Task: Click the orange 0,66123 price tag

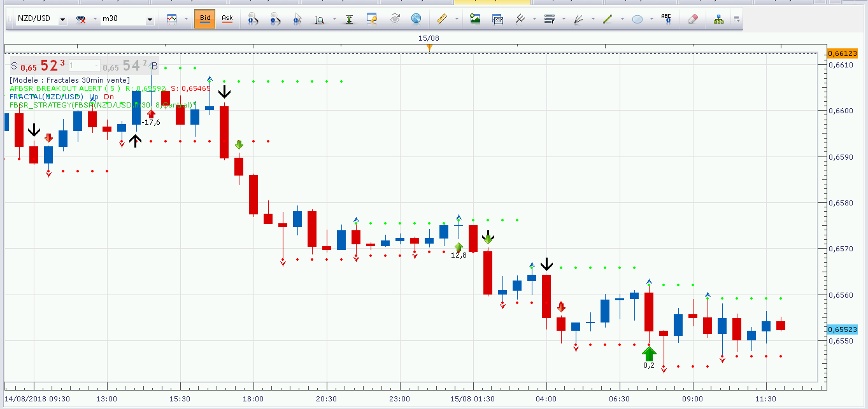Action: [x=843, y=54]
